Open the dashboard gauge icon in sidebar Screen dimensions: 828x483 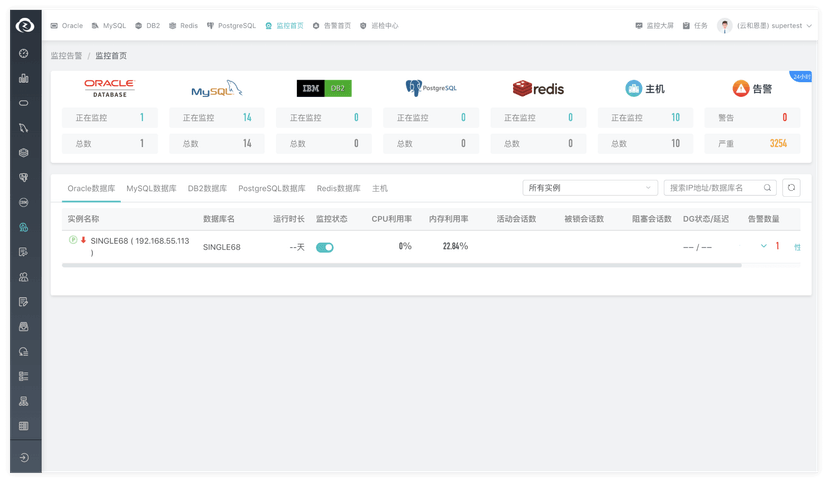coord(24,53)
